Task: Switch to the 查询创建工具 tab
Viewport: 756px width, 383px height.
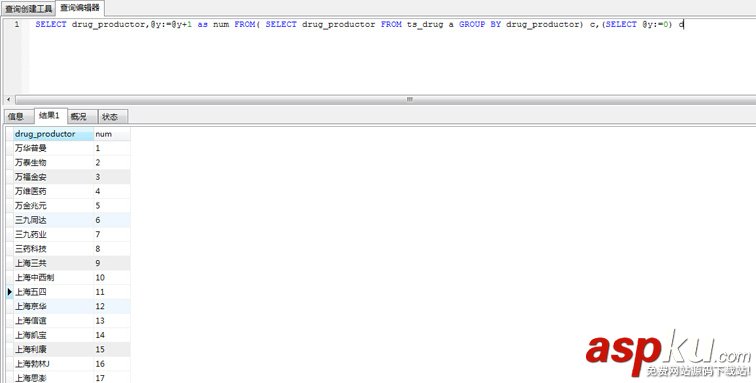Action: [28, 9]
